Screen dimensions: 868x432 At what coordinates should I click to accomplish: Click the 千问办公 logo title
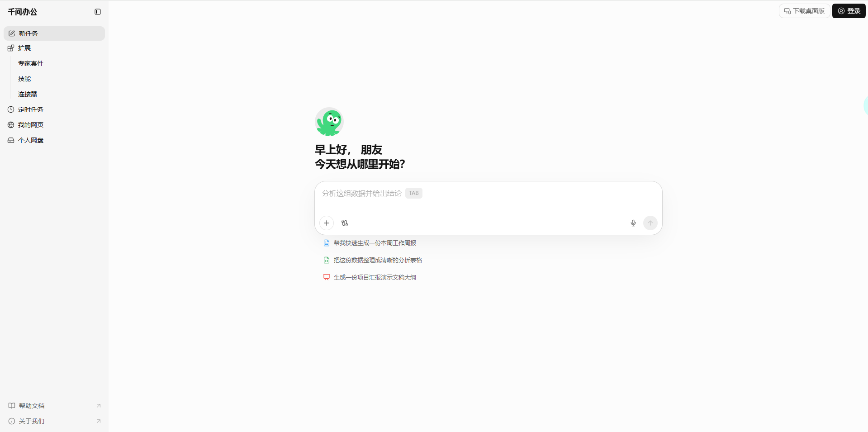tap(23, 12)
